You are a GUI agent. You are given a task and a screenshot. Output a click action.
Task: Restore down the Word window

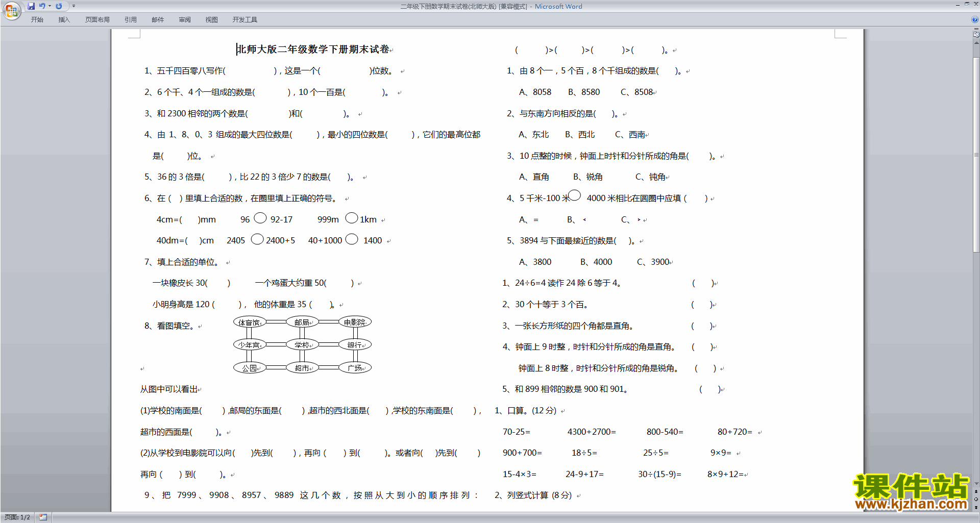point(967,4)
